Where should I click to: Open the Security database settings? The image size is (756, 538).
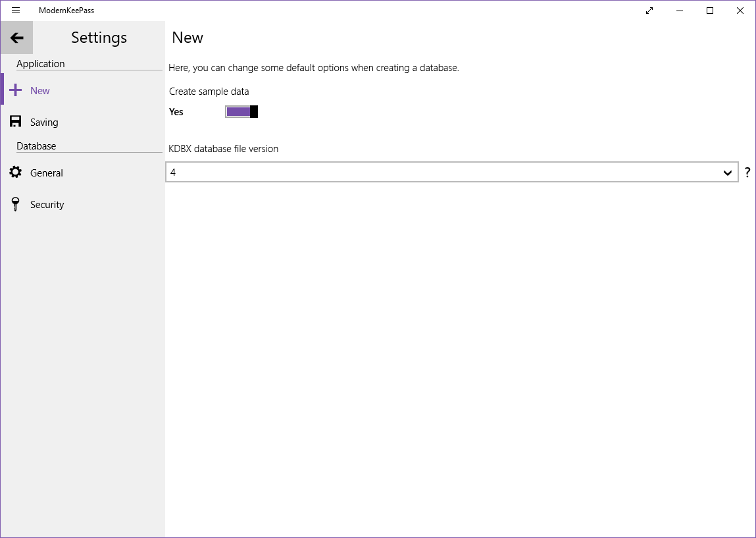click(47, 205)
